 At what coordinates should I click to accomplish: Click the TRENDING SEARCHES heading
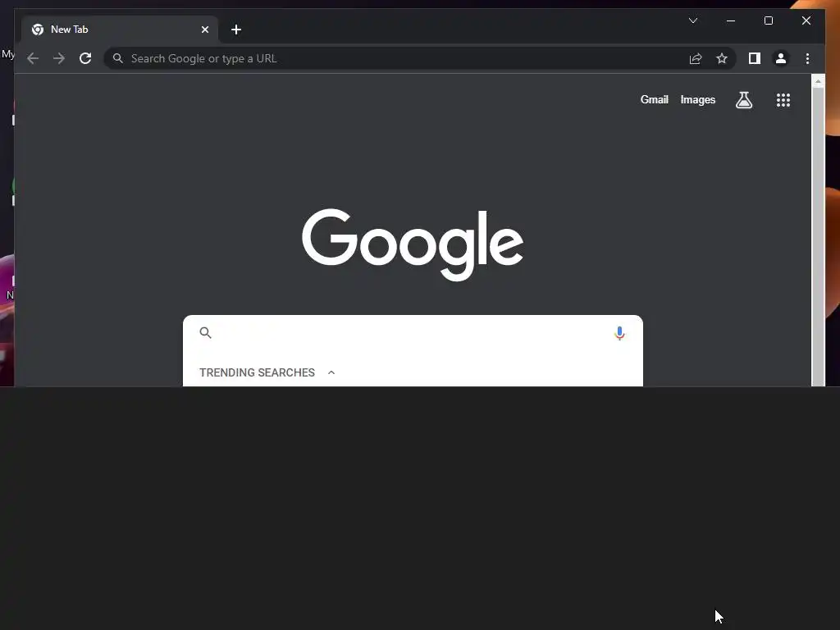click(257, 372)
